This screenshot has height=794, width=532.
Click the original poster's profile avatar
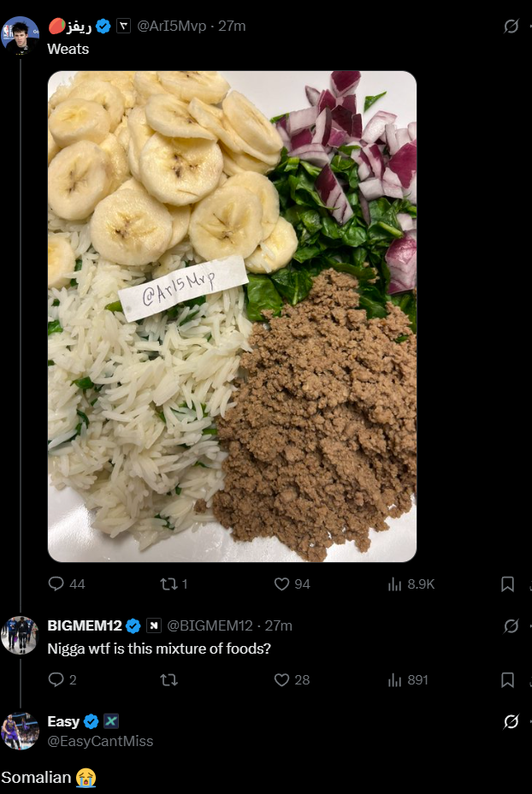(20, 35)
